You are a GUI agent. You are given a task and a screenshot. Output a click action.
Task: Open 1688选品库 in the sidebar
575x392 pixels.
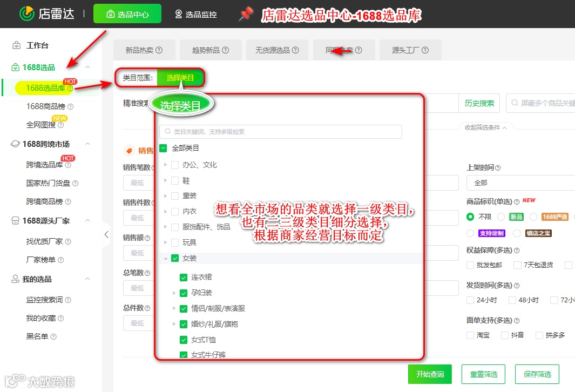point(45,88)
